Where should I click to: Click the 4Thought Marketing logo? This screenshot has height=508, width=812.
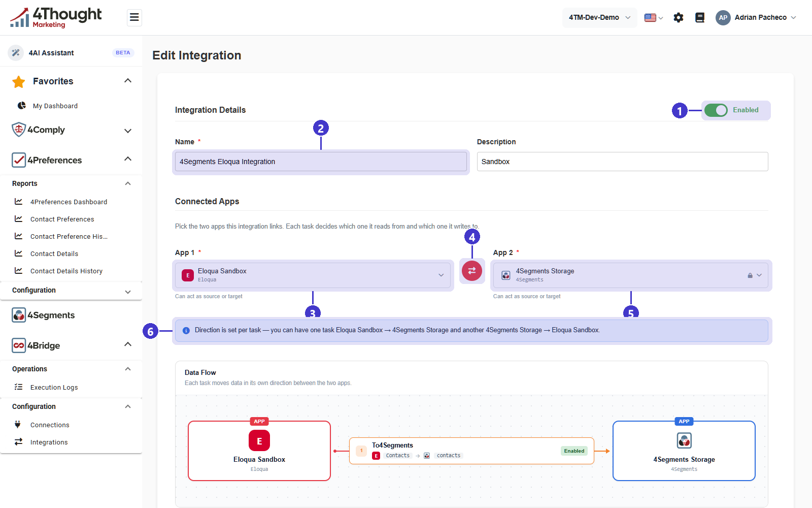point(56,17)
